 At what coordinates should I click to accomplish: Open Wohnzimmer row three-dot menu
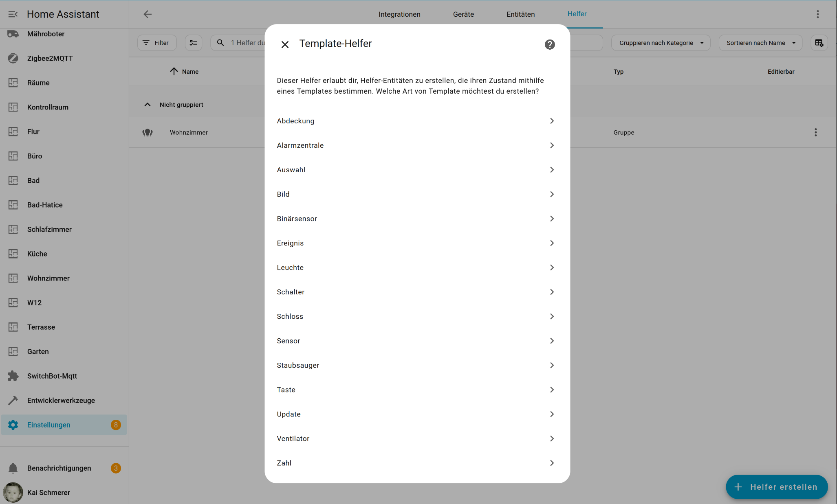tap(815, 132)
